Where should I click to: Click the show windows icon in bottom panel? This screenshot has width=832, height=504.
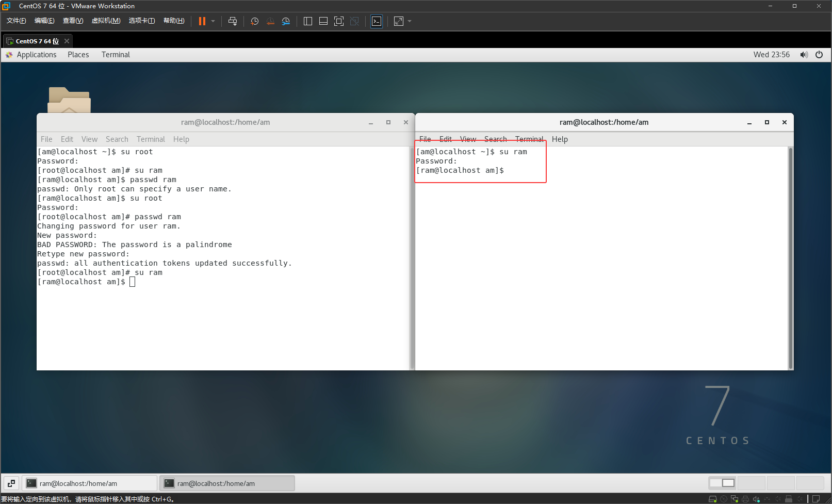click(11, 483)
